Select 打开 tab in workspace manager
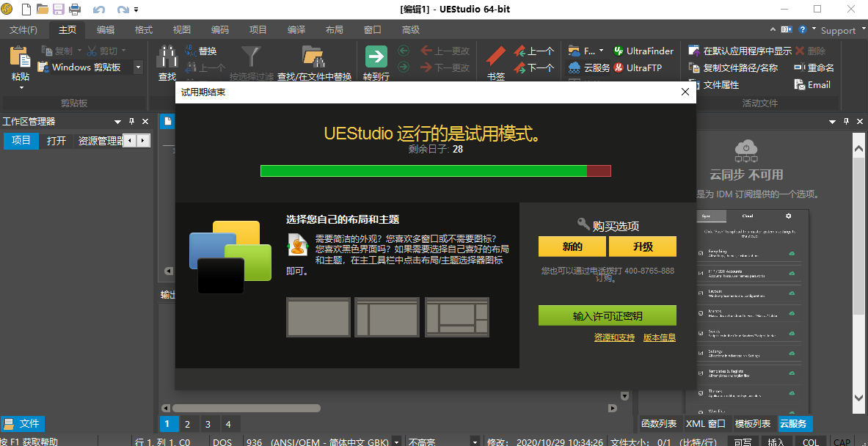 [56, 141]
